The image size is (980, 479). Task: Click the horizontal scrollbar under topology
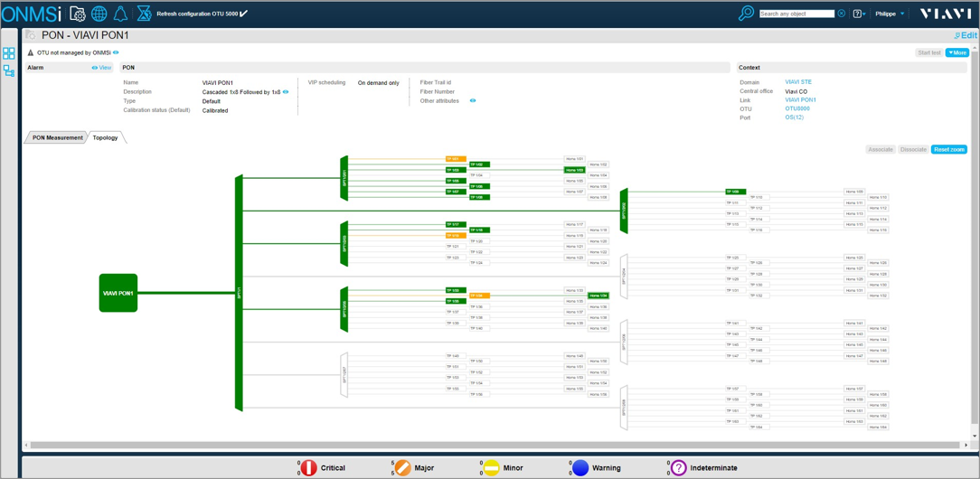pyautogui.click(x=494, y=446)
